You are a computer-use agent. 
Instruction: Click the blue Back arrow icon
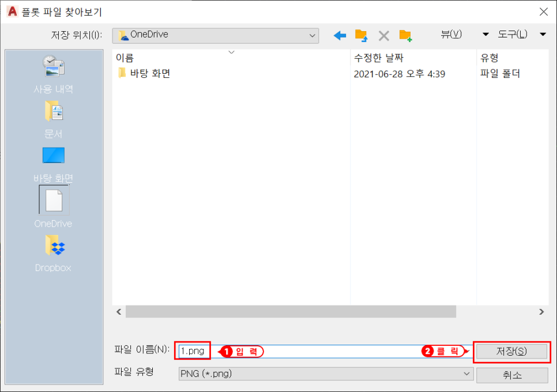pos(340,35)
